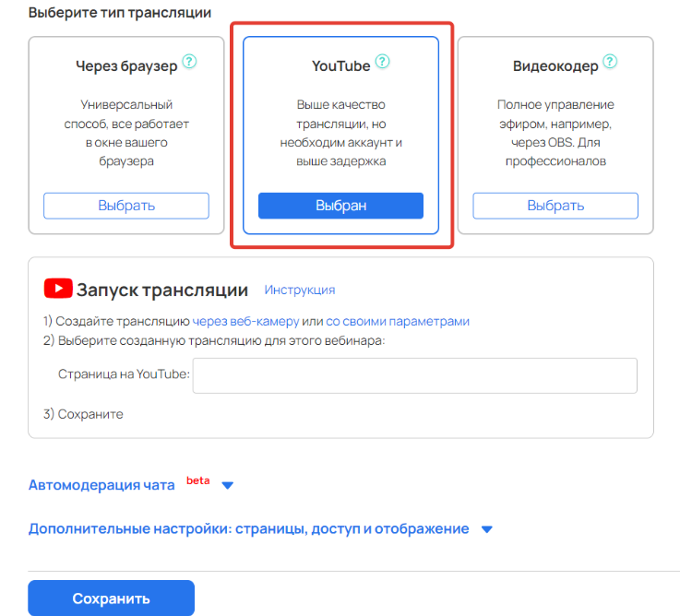Viewport: 680px width, 616px height.
Task: Select the Через браузер card description
Action: [126, 133]
